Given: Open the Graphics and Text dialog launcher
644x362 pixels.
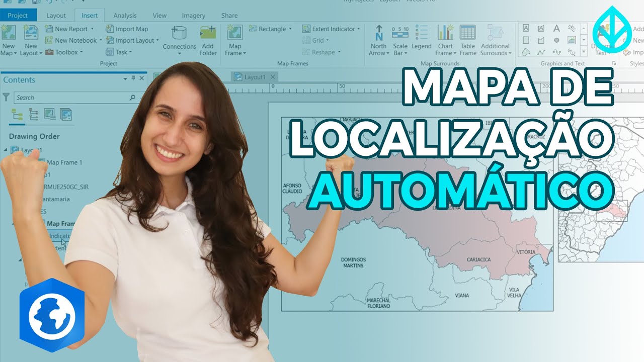Looking at the screenshot, I should coord(614,64).
